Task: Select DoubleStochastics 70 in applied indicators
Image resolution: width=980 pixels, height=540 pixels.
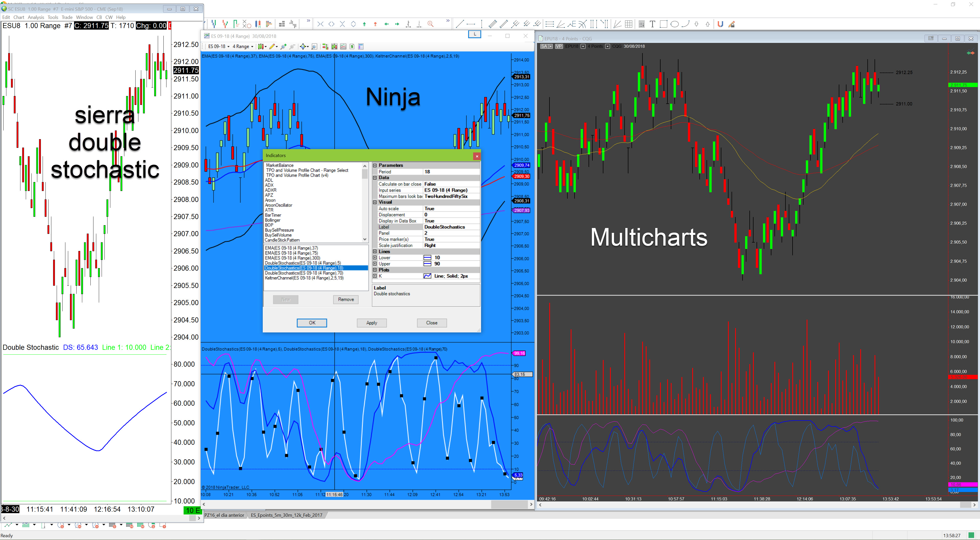Action: pyautogui.click(x=304, y=273)
